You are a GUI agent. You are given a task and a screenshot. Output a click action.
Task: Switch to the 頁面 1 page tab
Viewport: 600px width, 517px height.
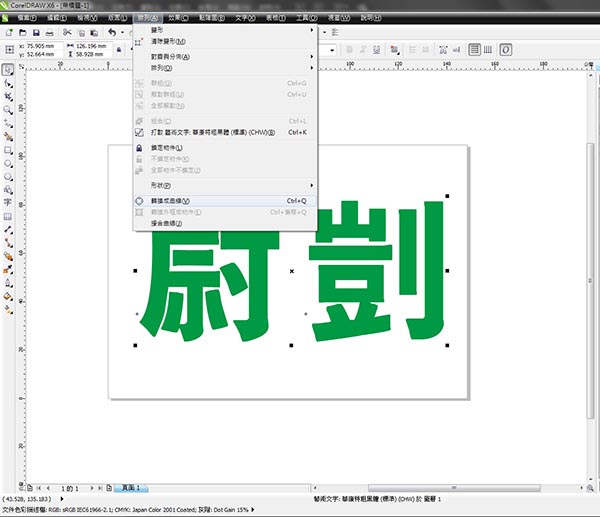[x=132, y=487]
